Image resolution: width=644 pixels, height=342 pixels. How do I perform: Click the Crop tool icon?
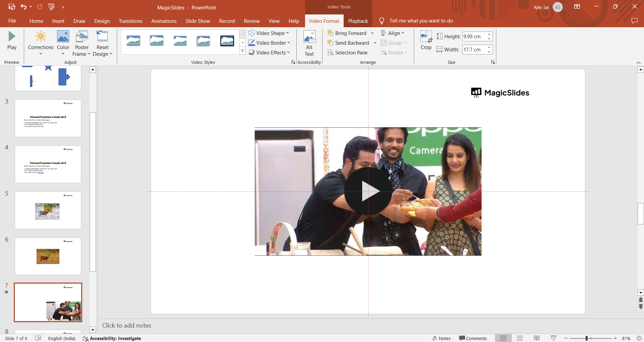pos(426,36)
